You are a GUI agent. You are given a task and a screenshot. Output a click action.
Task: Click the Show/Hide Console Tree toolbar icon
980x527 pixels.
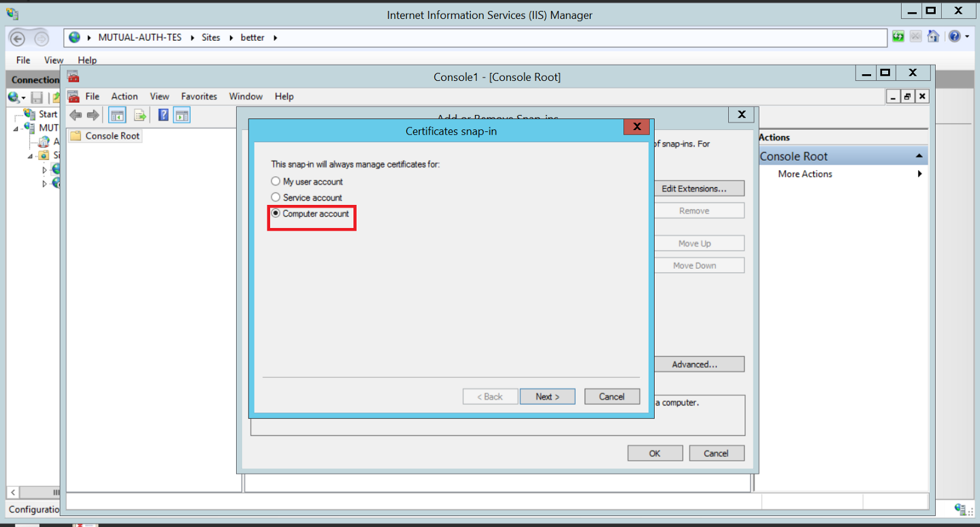tap(117, 115)
